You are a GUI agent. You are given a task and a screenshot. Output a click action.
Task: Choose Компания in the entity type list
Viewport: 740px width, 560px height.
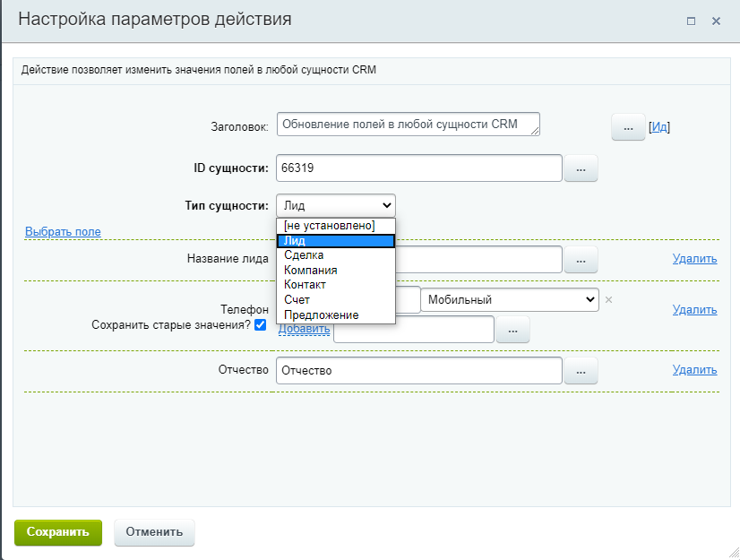coord(310,270)
